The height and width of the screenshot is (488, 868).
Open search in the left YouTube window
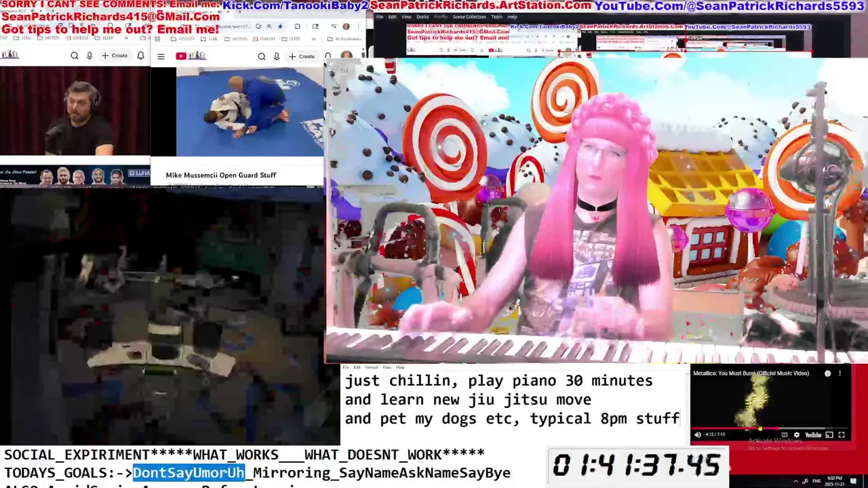pos(75,56)
